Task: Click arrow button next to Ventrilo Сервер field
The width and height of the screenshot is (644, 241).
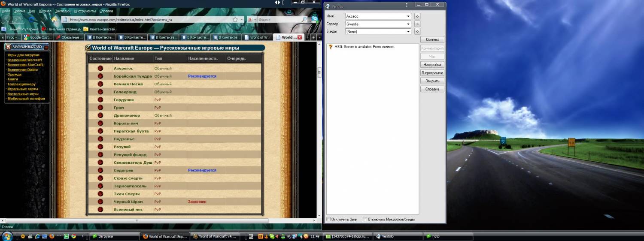Action: click(417, 24)
